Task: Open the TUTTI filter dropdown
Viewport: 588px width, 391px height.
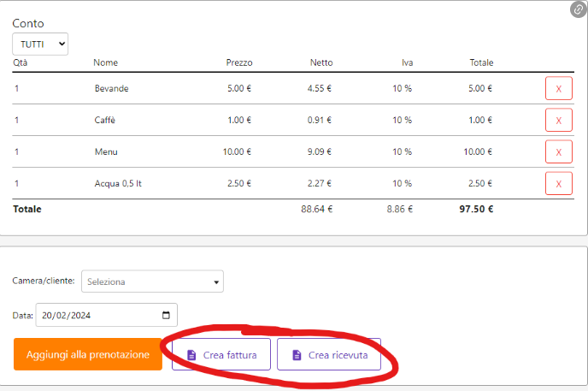Action: click(x=39, y=44)
